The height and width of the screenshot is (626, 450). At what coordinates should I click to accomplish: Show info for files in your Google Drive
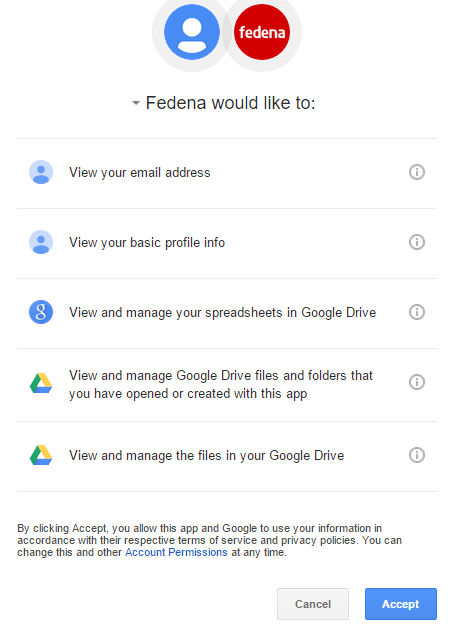pos(417,455)
